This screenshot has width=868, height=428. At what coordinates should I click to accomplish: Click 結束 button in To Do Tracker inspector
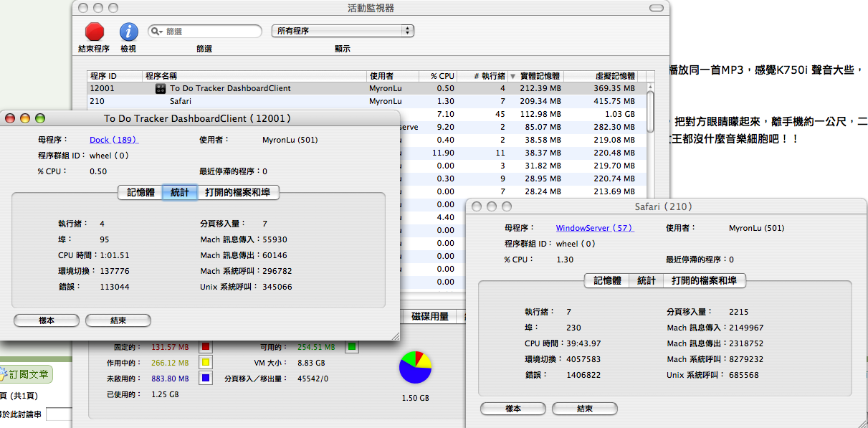[x=118, y=320]
